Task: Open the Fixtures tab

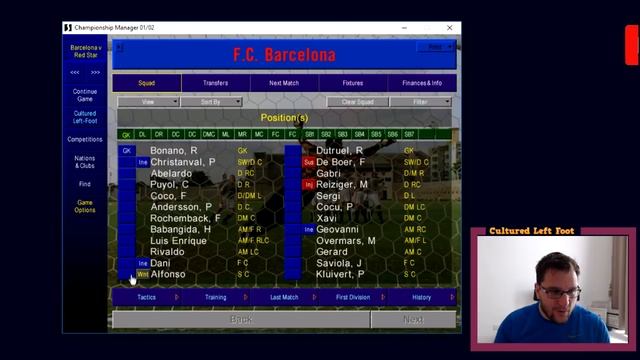Action: pos(353,83)
